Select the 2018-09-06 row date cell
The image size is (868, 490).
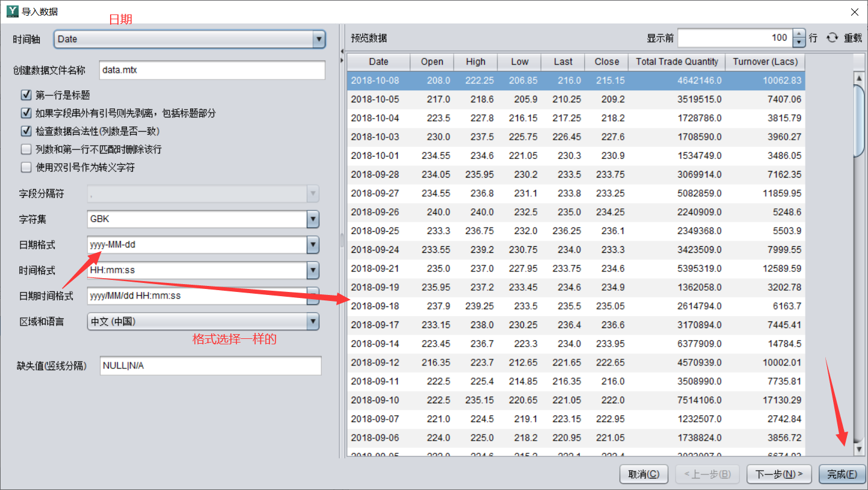(378, 438)
